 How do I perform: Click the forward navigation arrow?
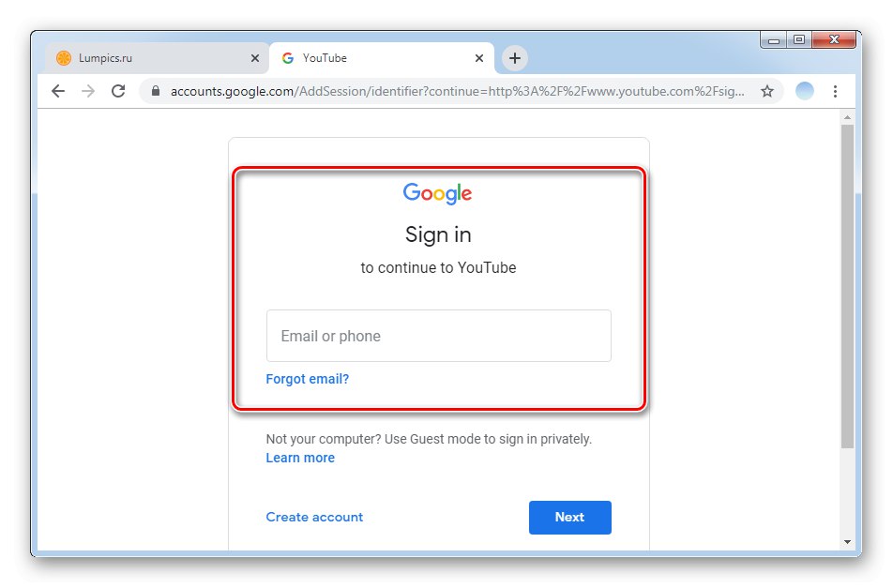point(88,91)
